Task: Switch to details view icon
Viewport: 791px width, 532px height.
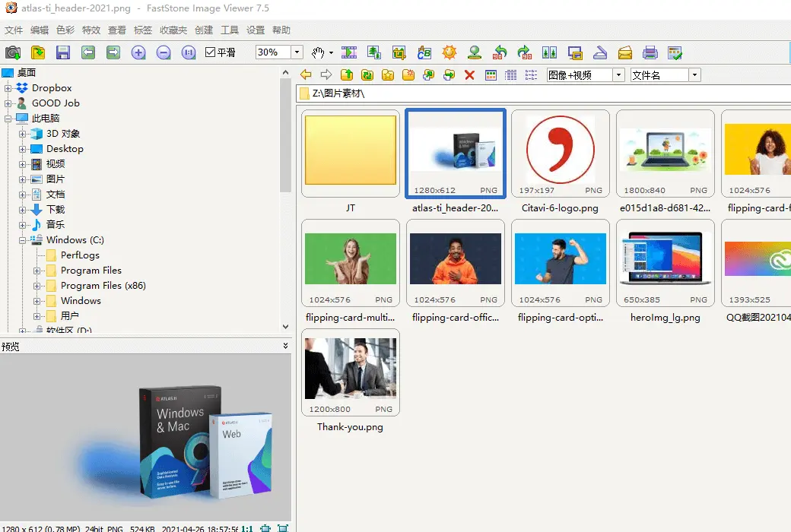Action: [510, 75]
